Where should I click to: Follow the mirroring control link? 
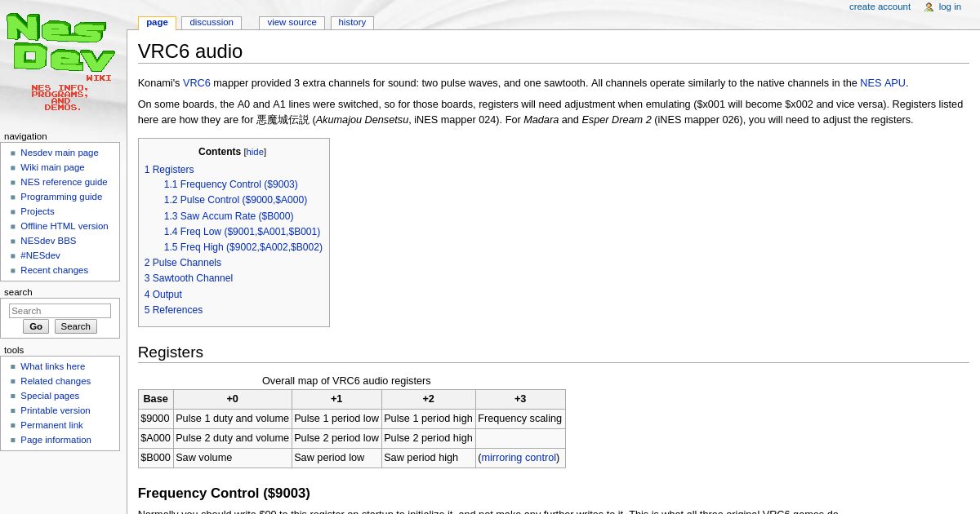(x=519, y=458)
